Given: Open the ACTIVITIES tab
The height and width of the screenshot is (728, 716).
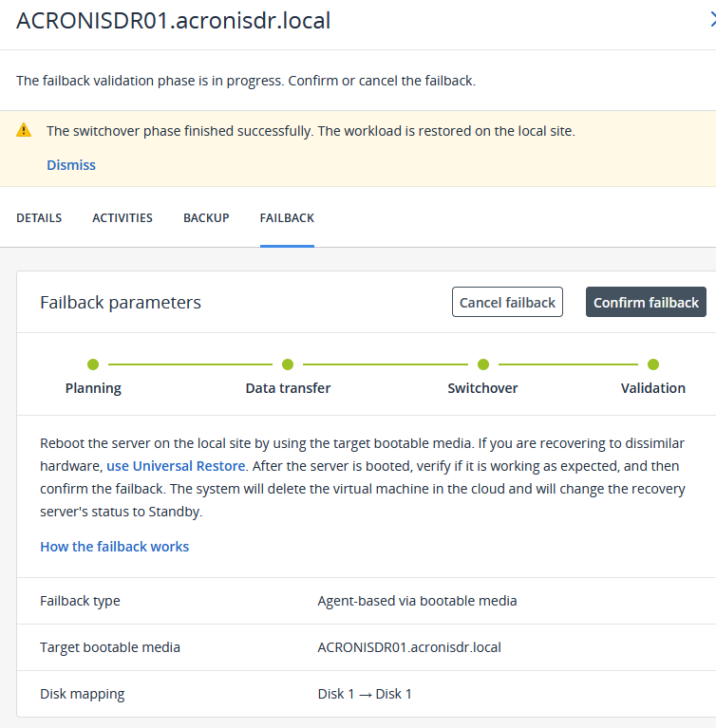Looking at the screenshot, I should pos(122,217).
